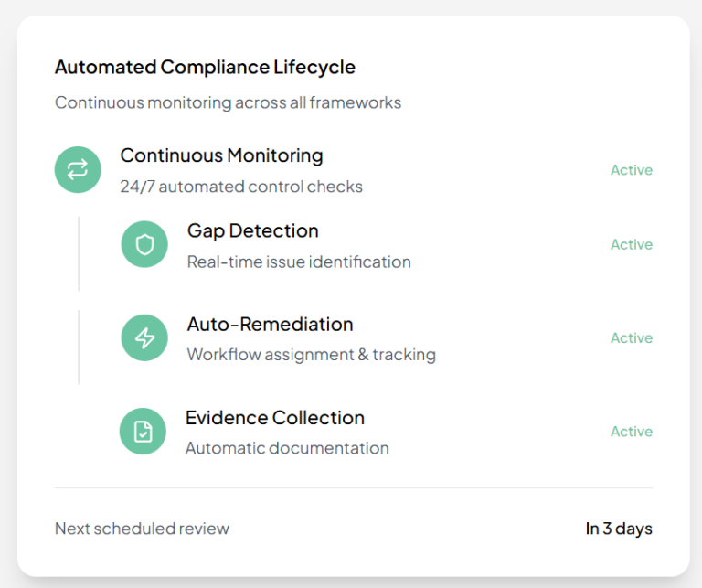Toggle the Active status beside Gap Detection

coord(631,245)
